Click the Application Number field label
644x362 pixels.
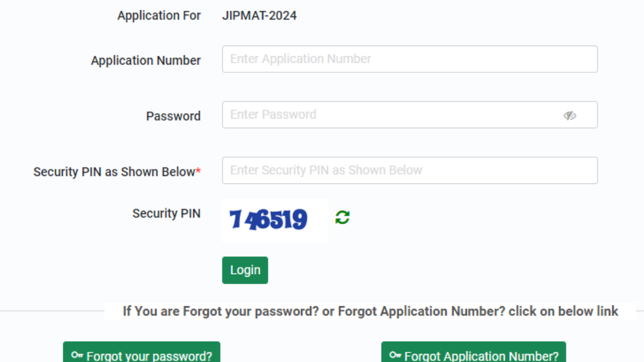[145, 61]
